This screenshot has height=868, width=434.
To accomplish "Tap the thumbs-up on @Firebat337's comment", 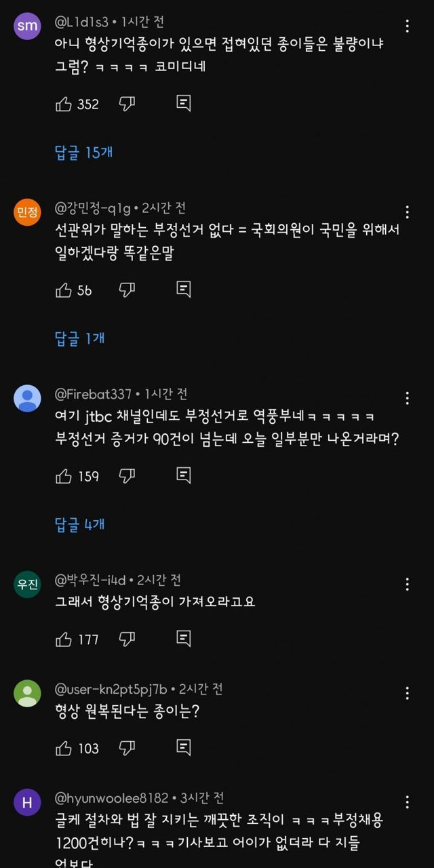I will coord(64,476).
